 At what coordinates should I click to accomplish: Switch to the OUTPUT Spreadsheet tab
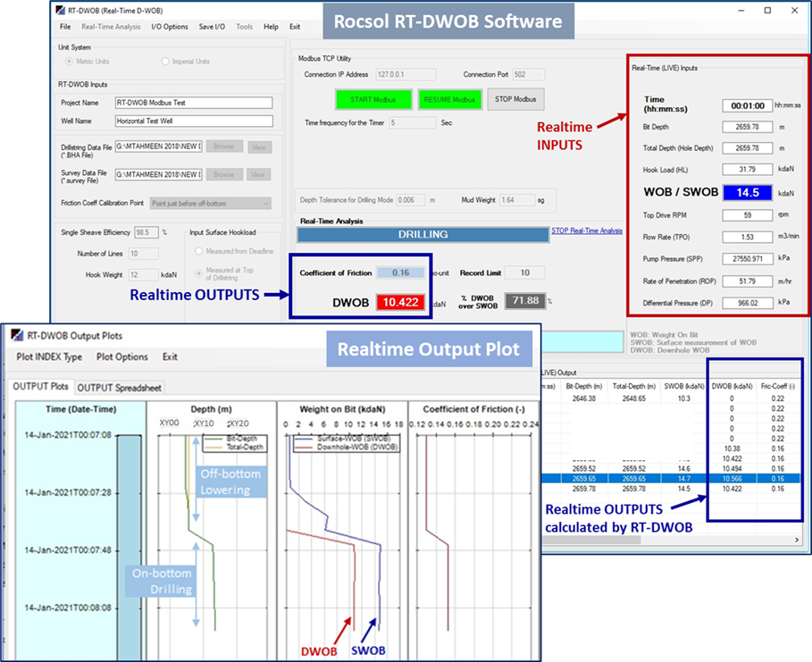click(119, 388)
